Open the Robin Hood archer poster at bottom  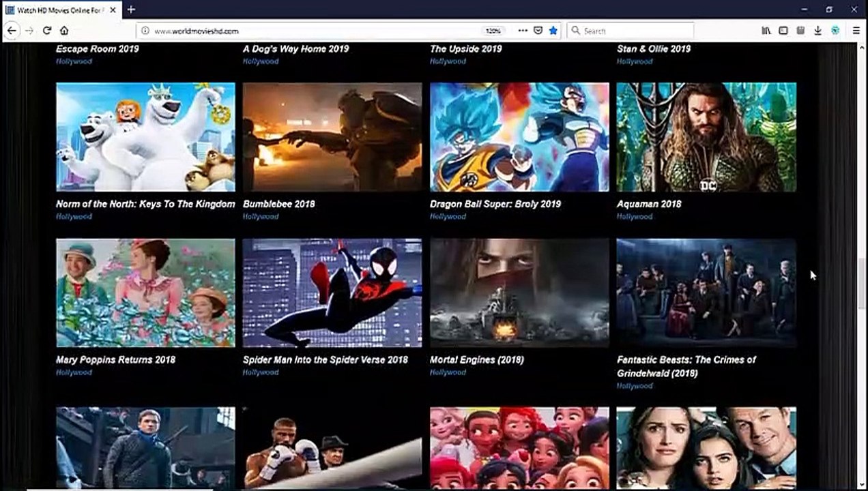point(145,448)
